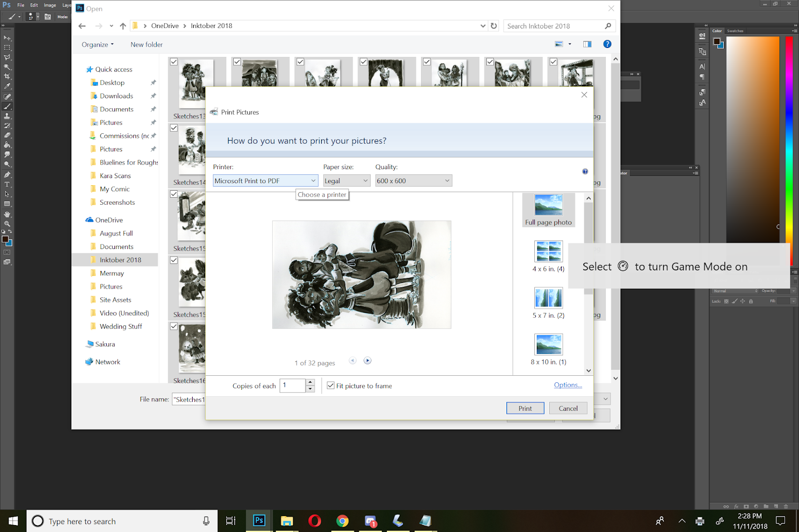This screenshot has height=532, width=799.
Task: Uncheck the second thumbnail checkbox in top row
Action: pos(237,62)
